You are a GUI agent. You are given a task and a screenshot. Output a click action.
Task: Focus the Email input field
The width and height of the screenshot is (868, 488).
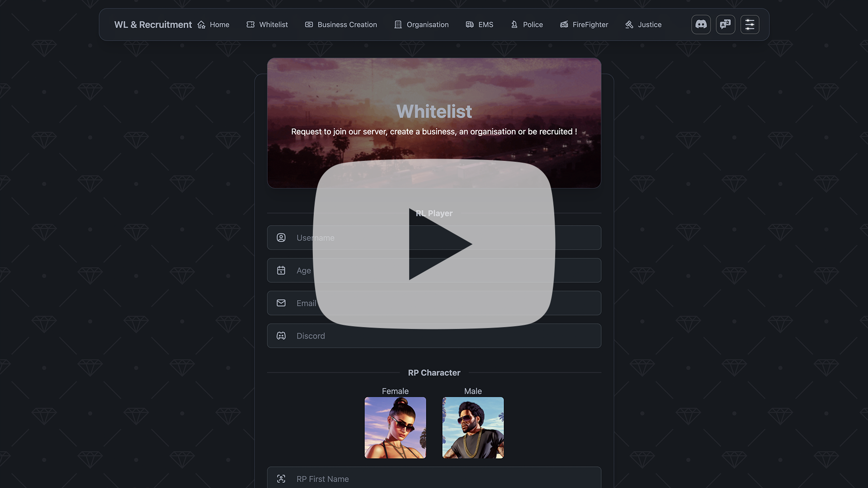(434, 303)
